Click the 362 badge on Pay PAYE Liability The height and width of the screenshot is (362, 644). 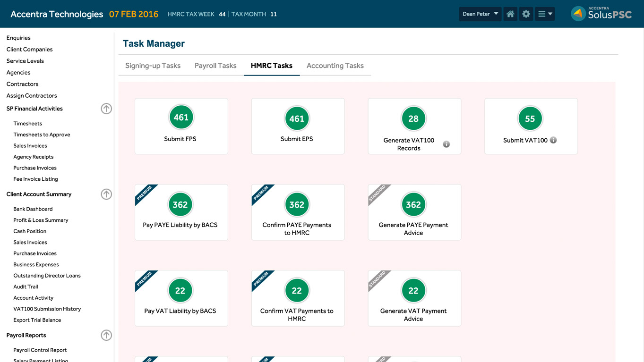pos(180,205)
